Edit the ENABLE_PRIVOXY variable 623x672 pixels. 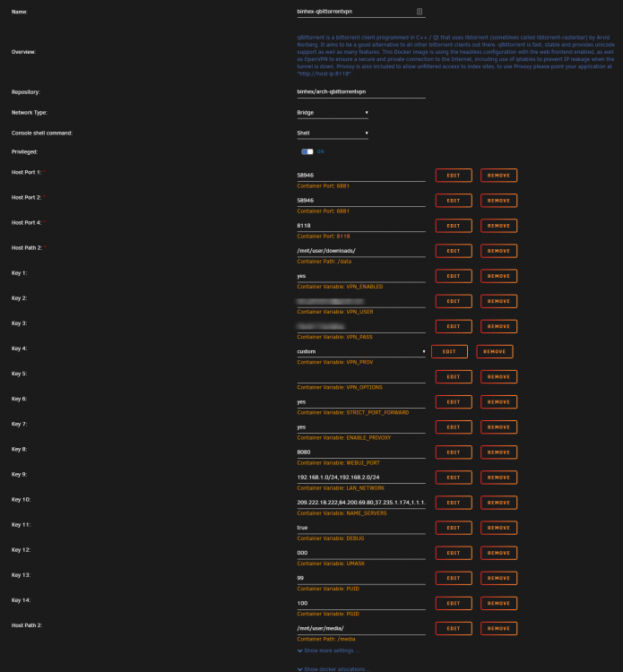click(x=454, y=427)
